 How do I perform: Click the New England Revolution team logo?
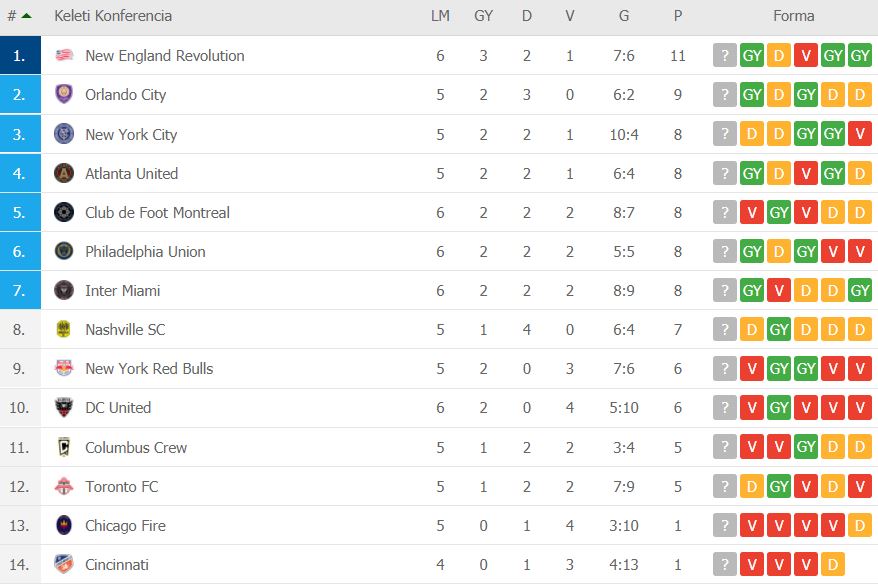tap(64, 55)
